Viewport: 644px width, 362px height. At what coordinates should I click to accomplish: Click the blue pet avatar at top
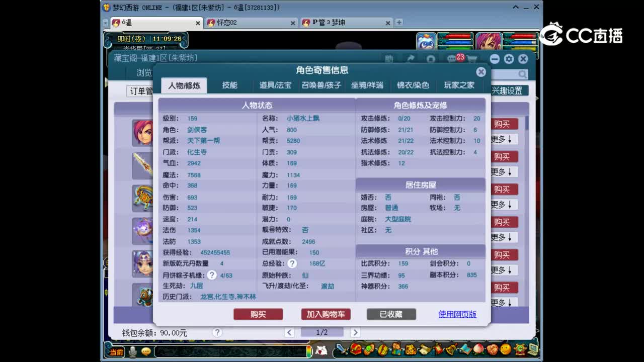pyautogui.click(x=426, y=42)
